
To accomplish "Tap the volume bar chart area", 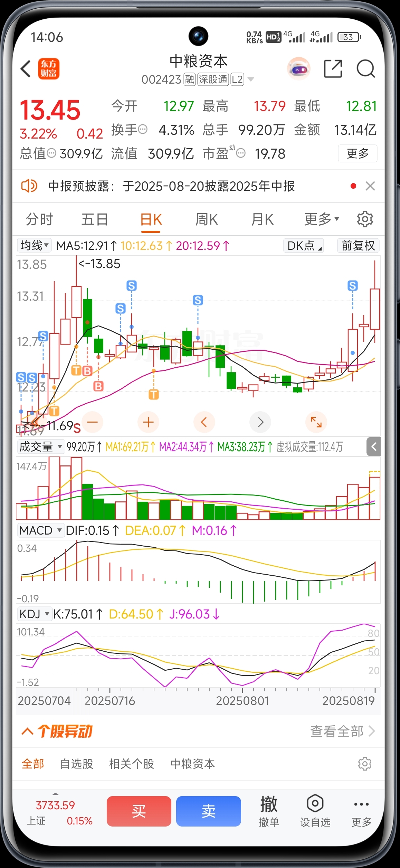I will (198, 488).
